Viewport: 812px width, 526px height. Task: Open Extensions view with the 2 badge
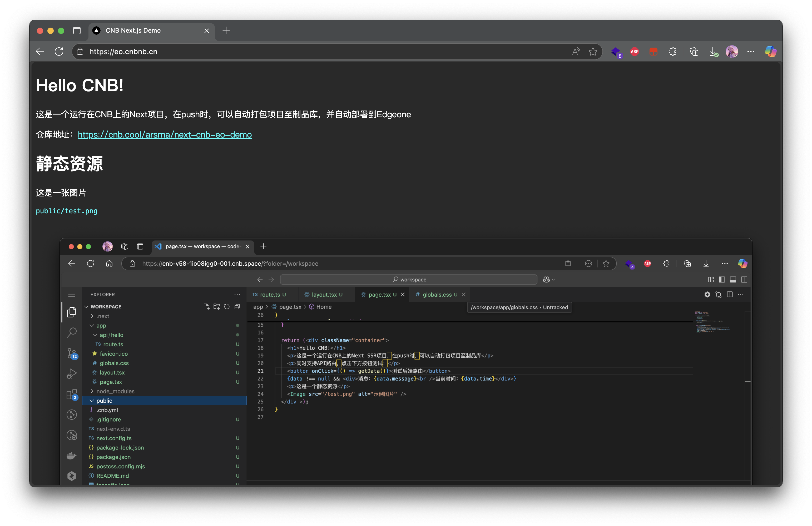click(x=72, y=394)
